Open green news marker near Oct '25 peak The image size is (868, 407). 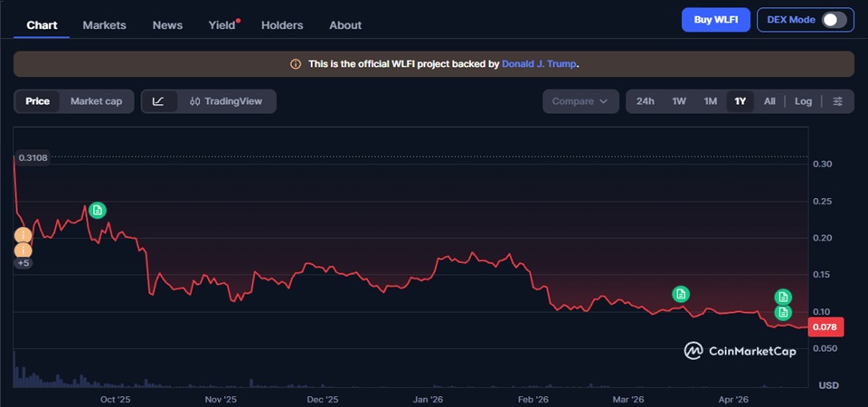click(98, 210)
